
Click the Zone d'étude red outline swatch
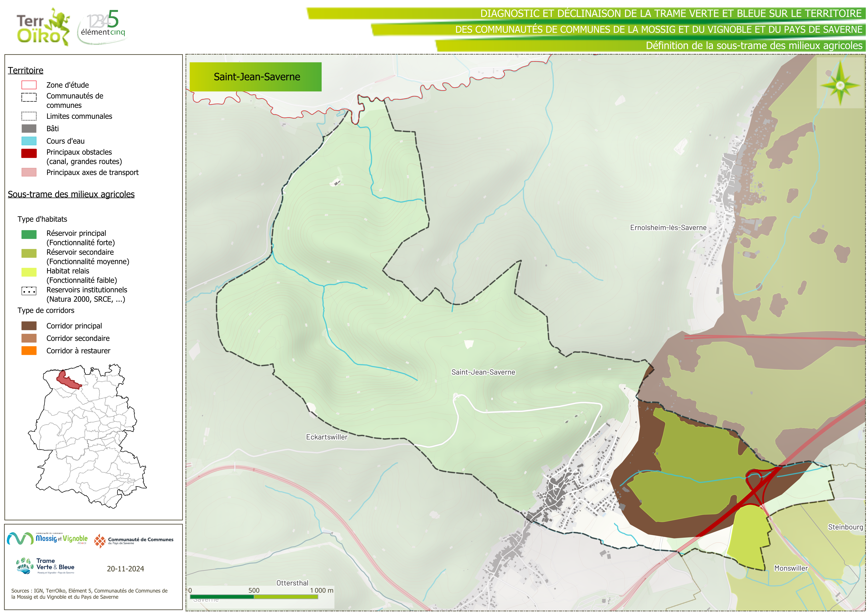tap(29, 85)
